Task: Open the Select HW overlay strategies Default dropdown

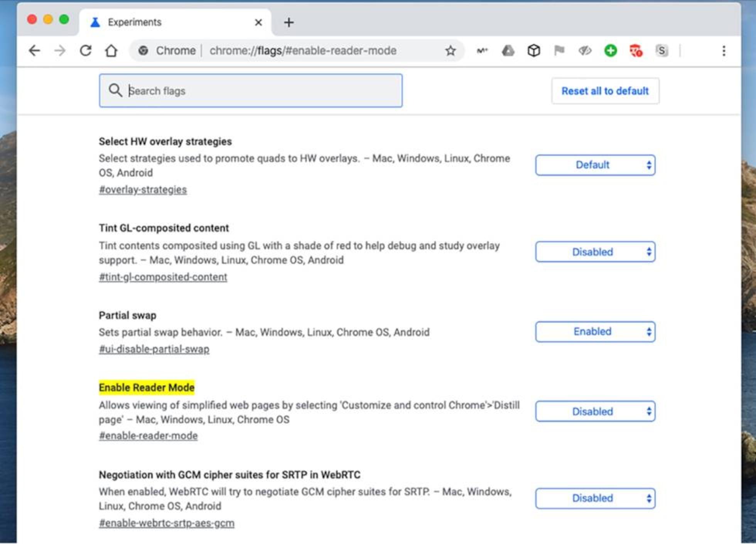Action: click(x=594, y=165)
